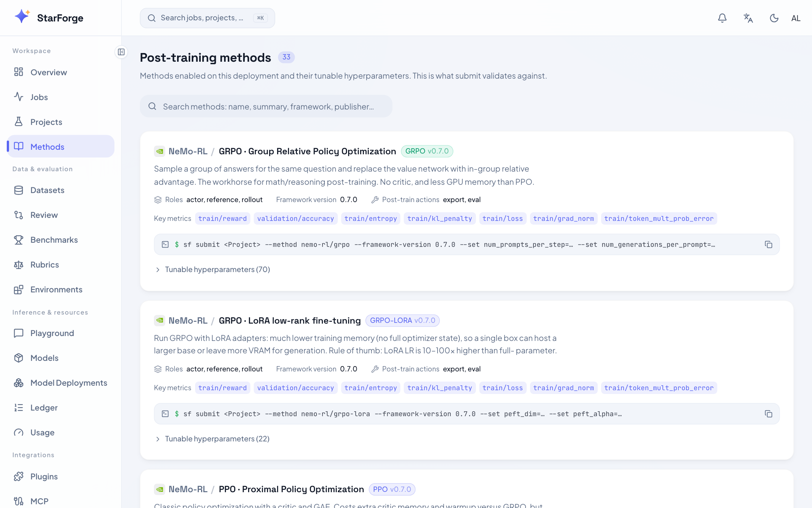Focus the Search methods field
The width and height of the screenshot is (812, 508).
[266, 106]
